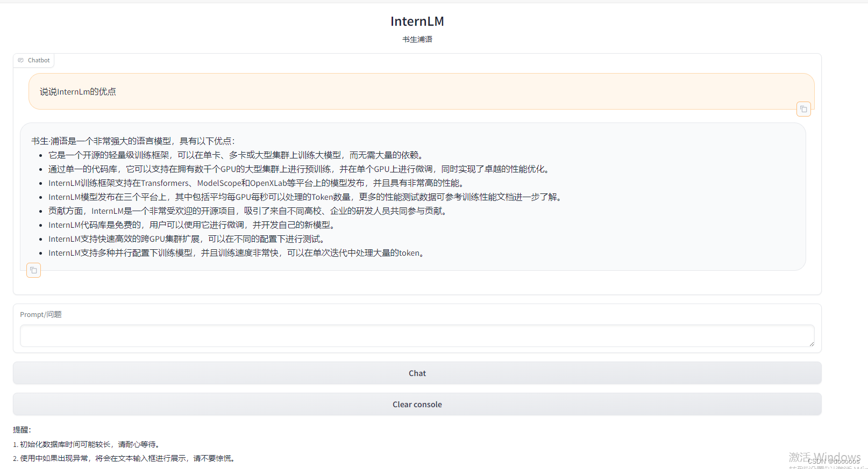
Task: Click reminder 2 about '使用中如果出现异常'
Action: [x=125, y=458]
